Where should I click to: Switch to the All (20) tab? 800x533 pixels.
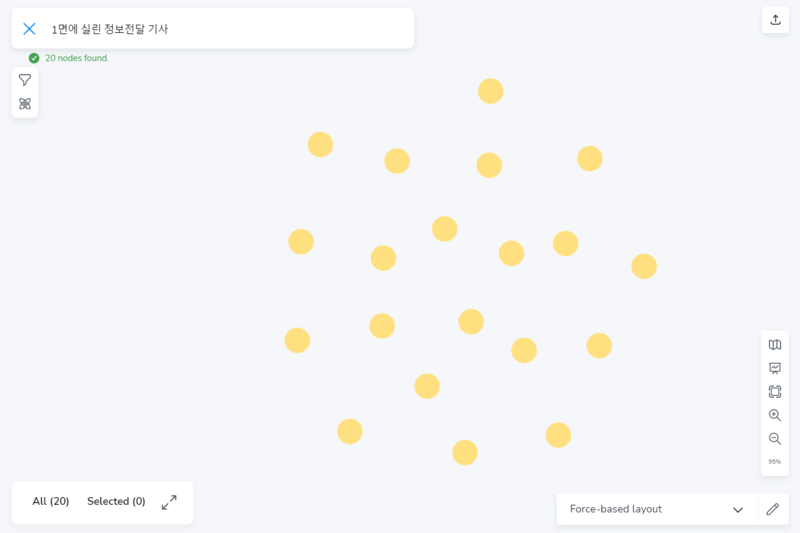pos(51,502)
